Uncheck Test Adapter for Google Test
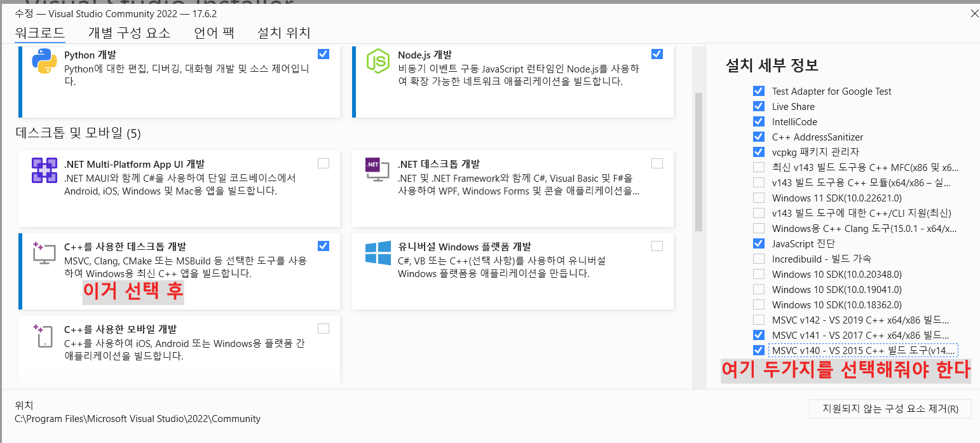This screenshot has width=980, height=443. (758, 91)
